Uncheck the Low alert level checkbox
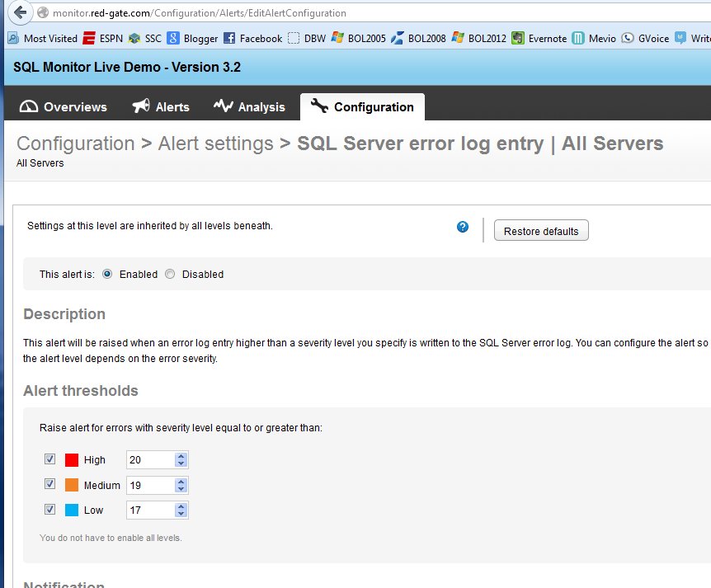This screenshot has width=711, height=588. (49, 509)
